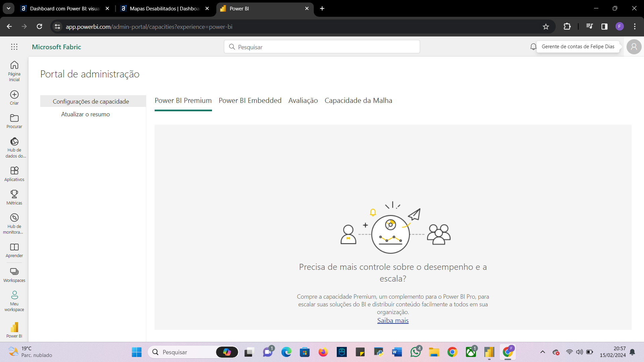644x362 pixels.
Task: Open the app launcher grid icon
Action: tap(14, 47)
